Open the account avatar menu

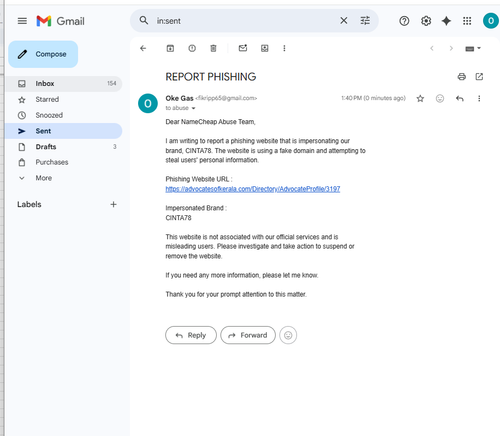491,21
